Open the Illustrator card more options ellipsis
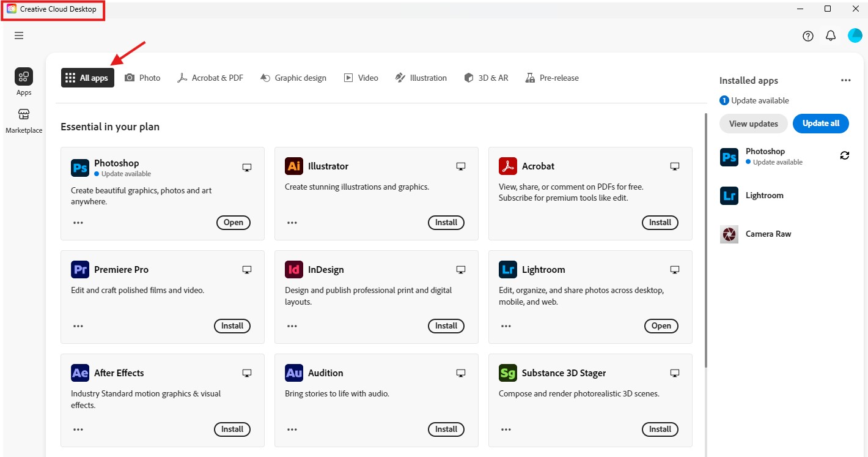Image resolution: width=868 pixels, height=457 pixels. click(292, 223)
